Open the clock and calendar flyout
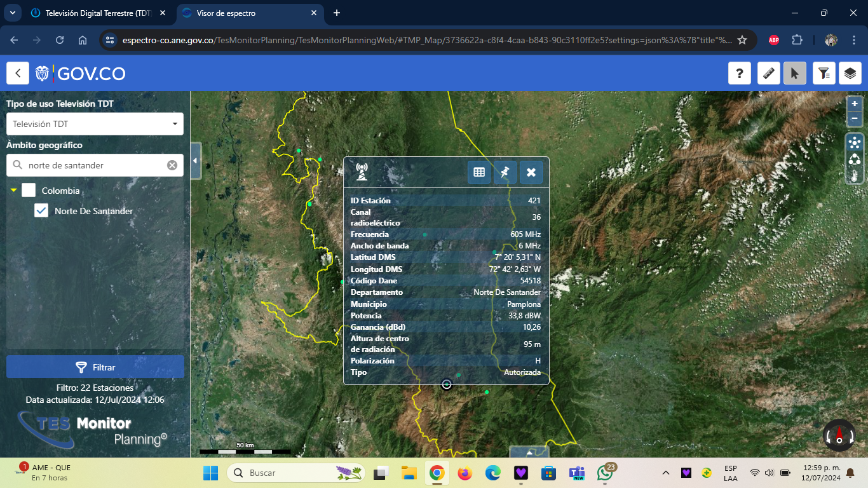This screenshot has width=868, height=488. coord(821,473)
